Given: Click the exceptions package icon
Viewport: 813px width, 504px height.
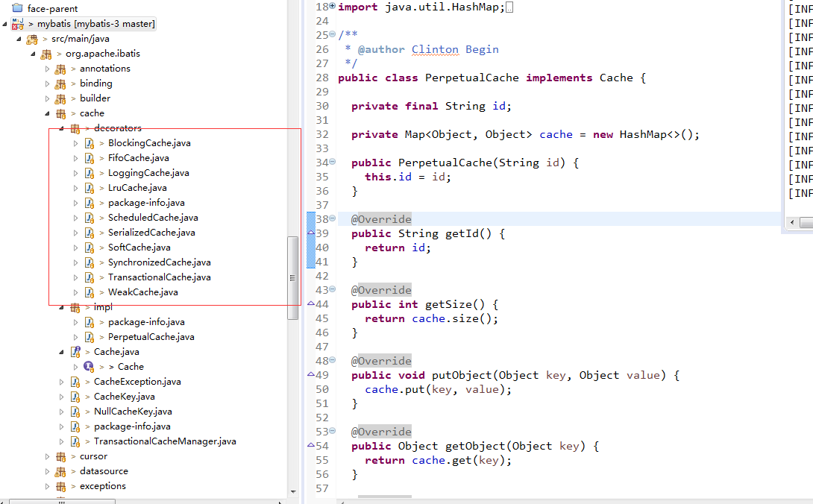Looking at the screenshot, I should tap(60, 486).
